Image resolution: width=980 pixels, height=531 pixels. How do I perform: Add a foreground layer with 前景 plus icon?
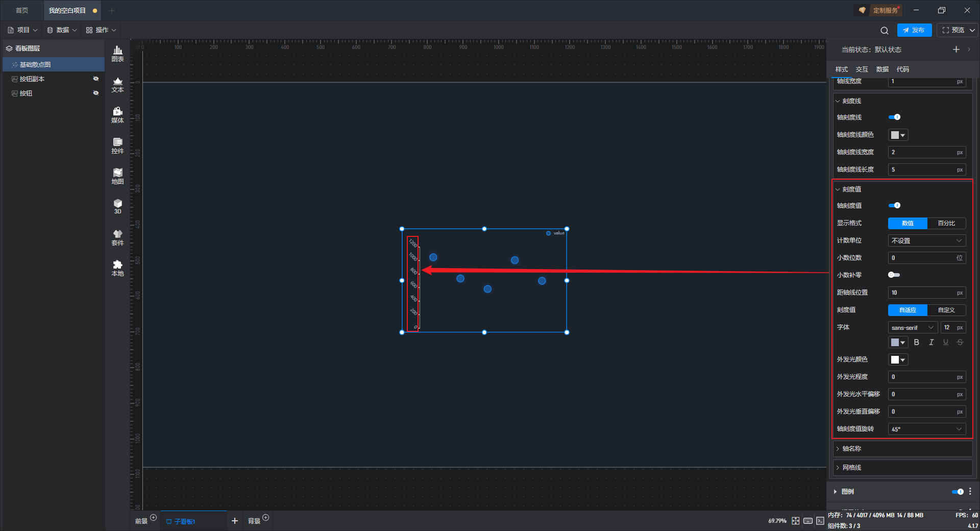[x=153, y=518]
